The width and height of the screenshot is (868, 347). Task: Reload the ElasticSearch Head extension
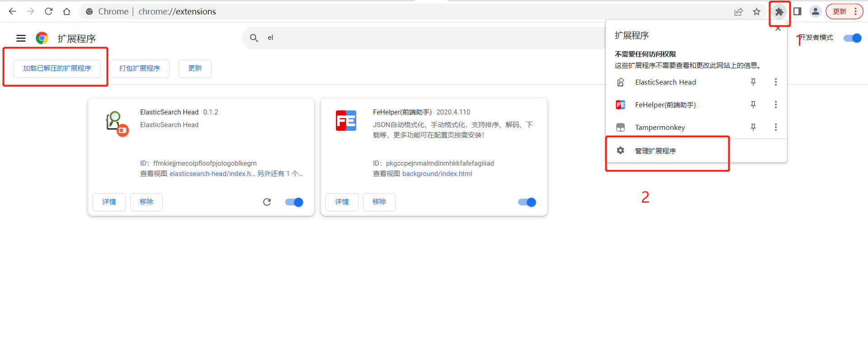click(x=267, y=202)
